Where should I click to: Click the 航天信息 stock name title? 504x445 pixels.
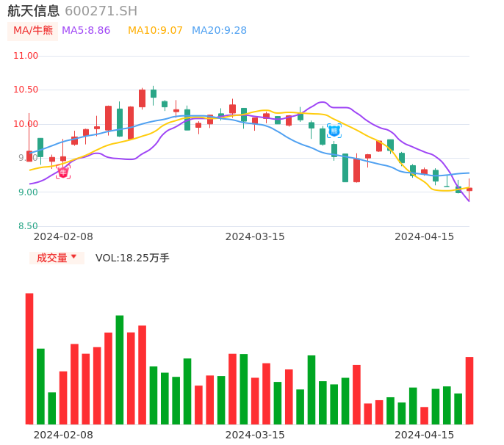point(33,11)
